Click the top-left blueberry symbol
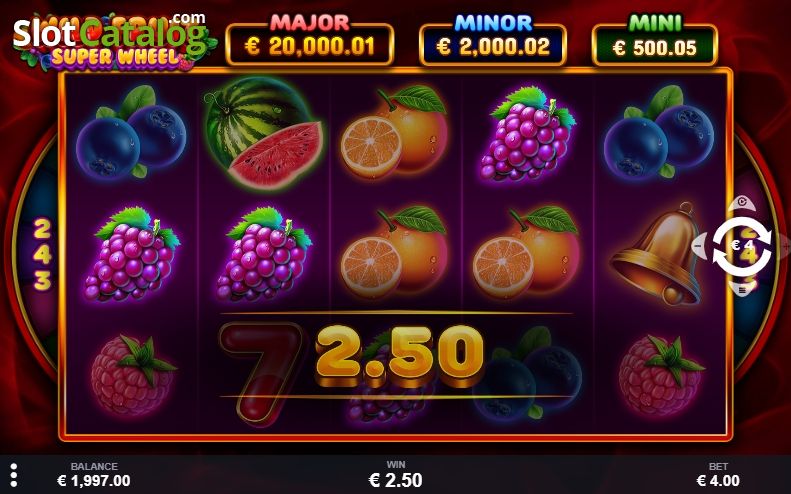Viewport: 791px width, 494px height. (131, 133)
